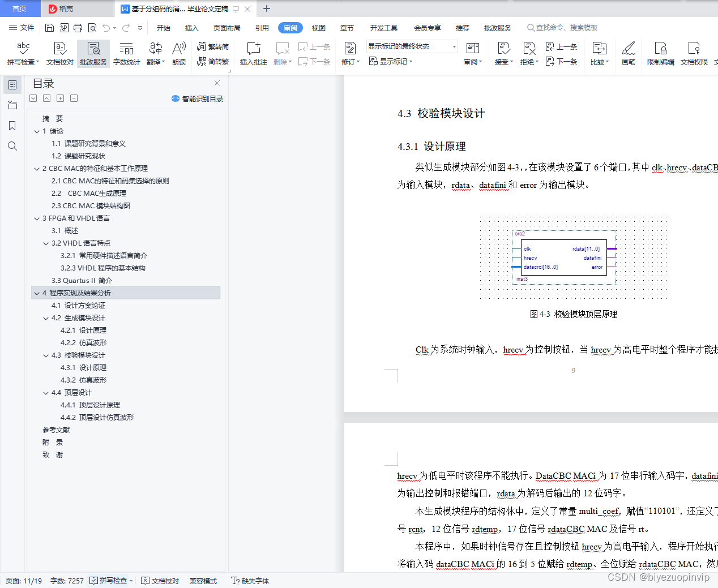The image size is (718, 588).
Task: Open the 显示标记 dropdown
Action: [391, 61]
